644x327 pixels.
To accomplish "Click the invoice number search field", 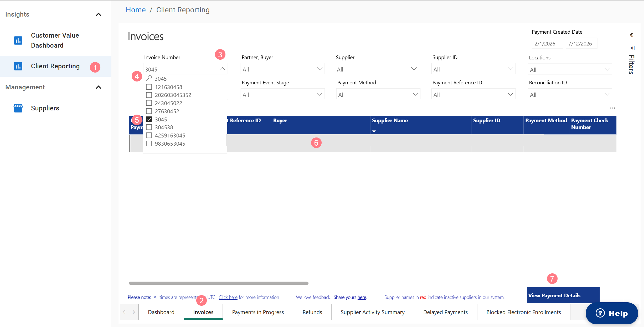I will [185, 79].
